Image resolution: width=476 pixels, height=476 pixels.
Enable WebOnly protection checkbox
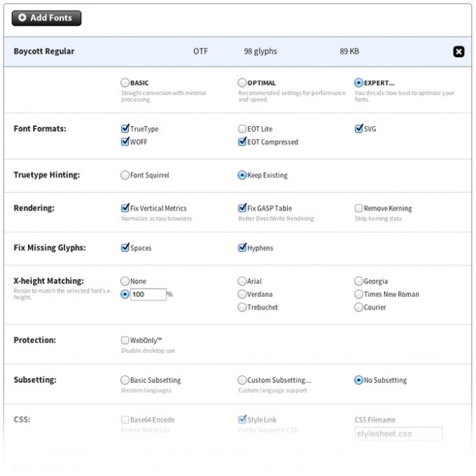click(x=125, y=340)
